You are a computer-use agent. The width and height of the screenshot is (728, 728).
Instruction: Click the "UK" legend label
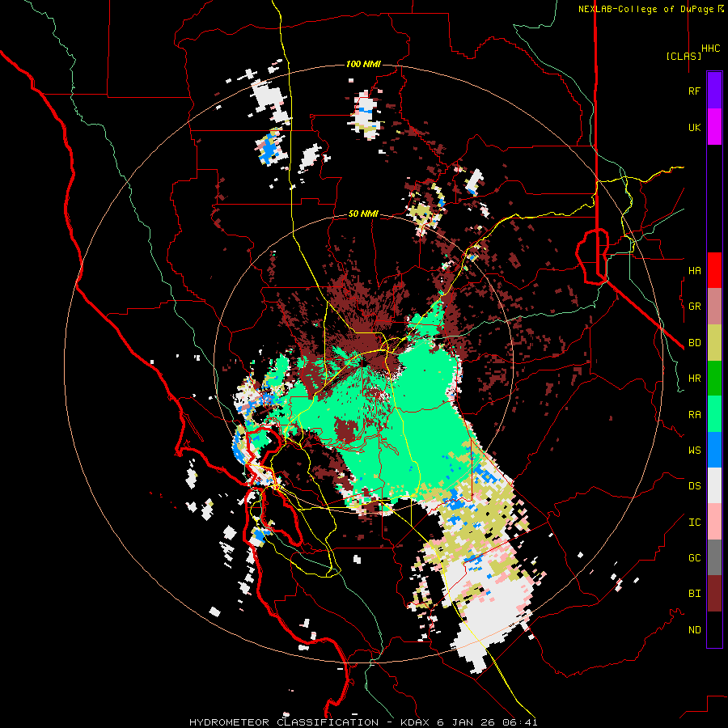pos(694,127)
